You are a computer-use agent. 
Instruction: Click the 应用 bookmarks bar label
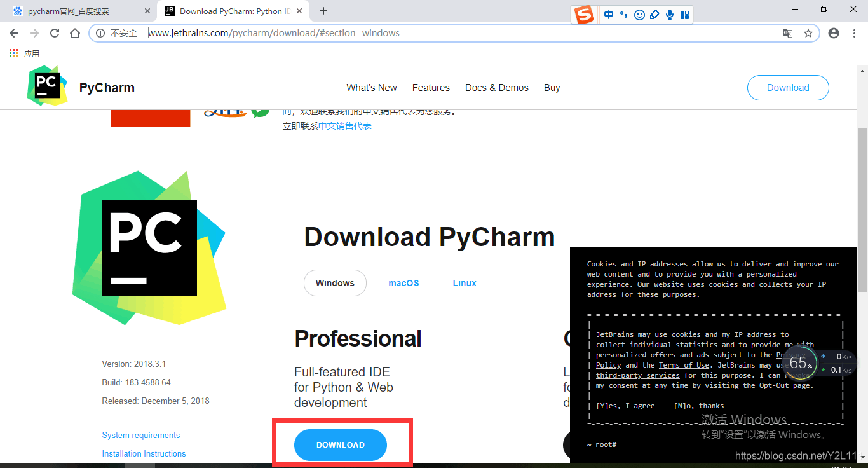[32, 53]
